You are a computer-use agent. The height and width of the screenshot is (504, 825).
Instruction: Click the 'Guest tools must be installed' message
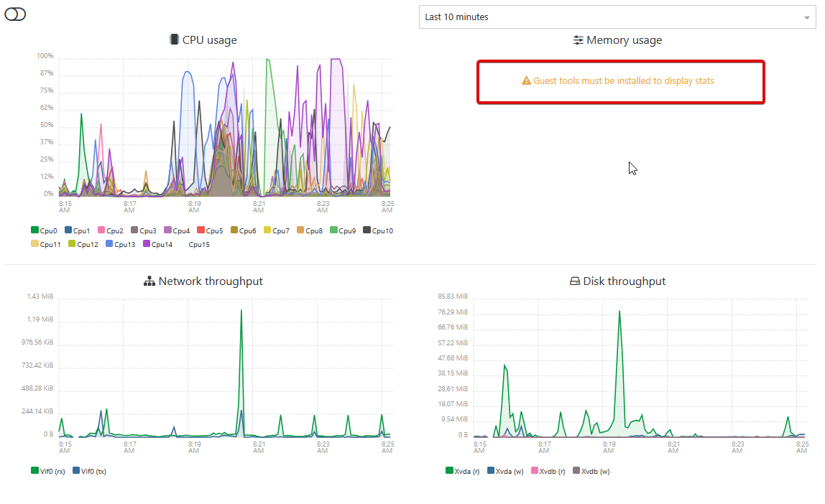click(623, 81)
